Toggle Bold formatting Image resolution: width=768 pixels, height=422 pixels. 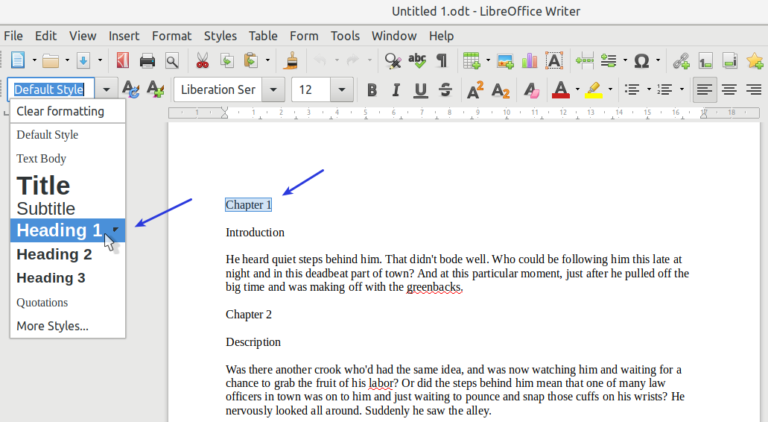(x=372, y=90)
